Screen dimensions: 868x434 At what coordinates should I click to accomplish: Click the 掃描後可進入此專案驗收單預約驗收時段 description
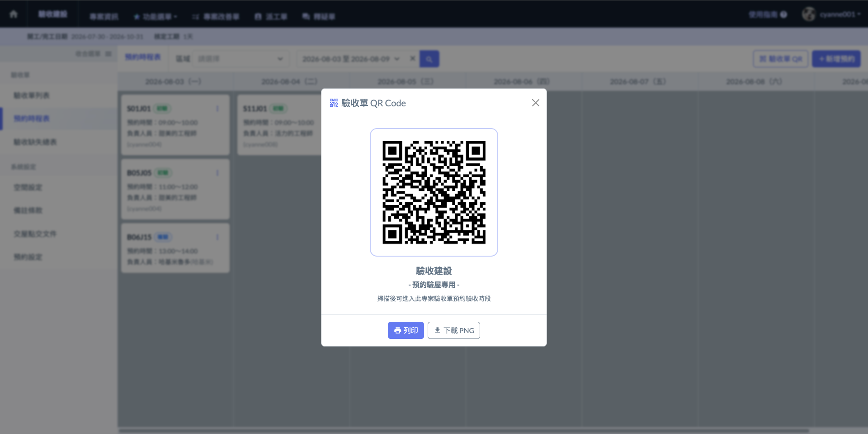coord(434,299)
